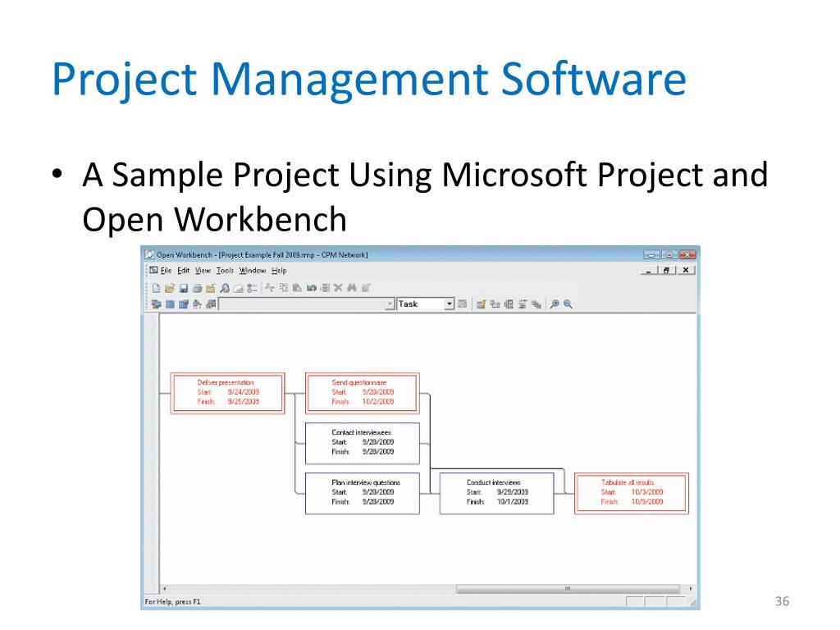Viewport: 840px width, 630px height.
Task: Click the Paste clipboard icon
Action: coord(297,288)
